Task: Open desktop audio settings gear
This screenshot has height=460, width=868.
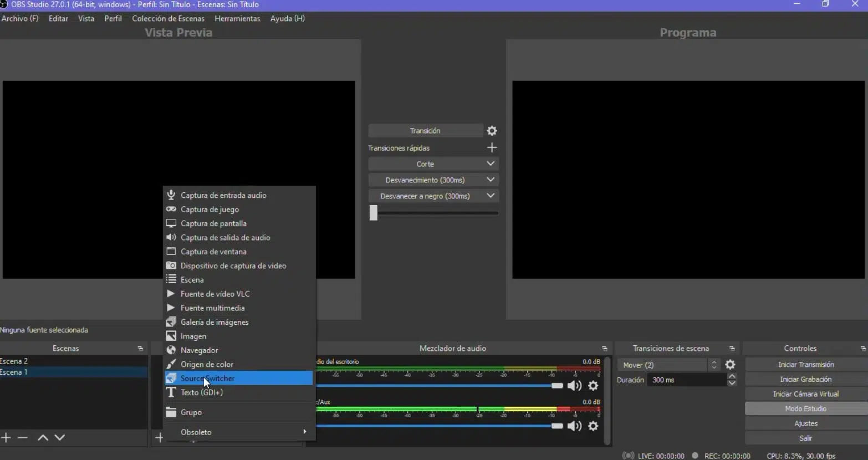Action: pyautogui.click(x=593, y=386)
